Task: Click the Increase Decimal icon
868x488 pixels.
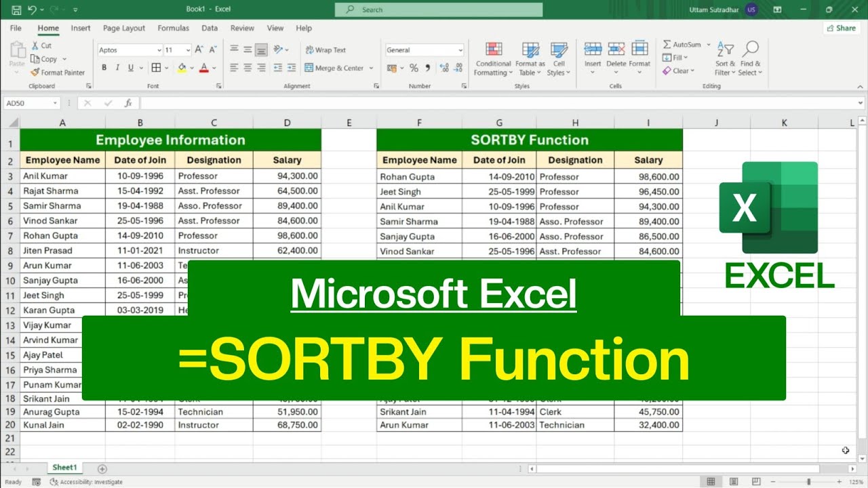Action: 444,68
